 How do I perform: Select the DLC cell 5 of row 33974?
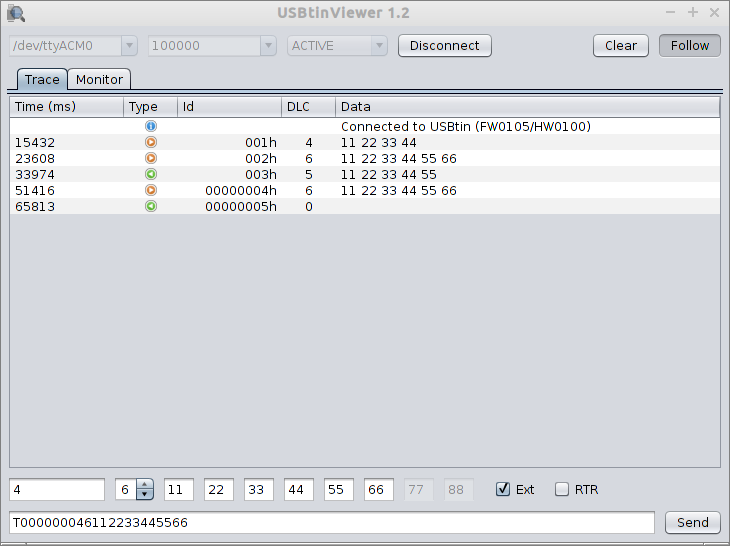(x=309, y=175)
